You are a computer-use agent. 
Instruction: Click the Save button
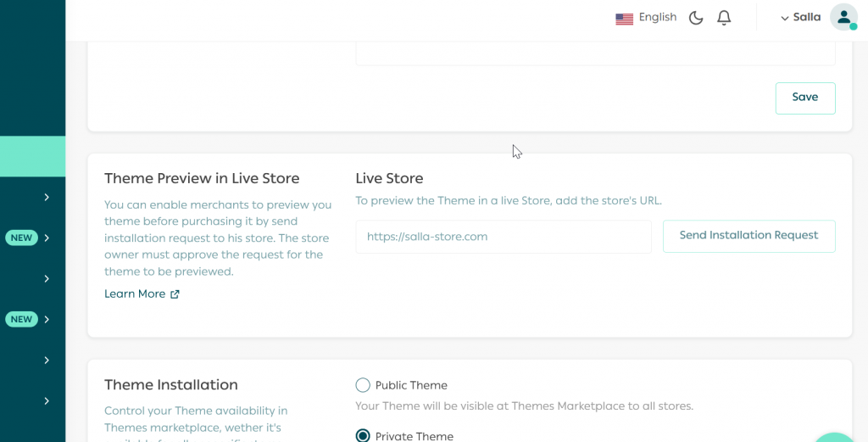804,98
